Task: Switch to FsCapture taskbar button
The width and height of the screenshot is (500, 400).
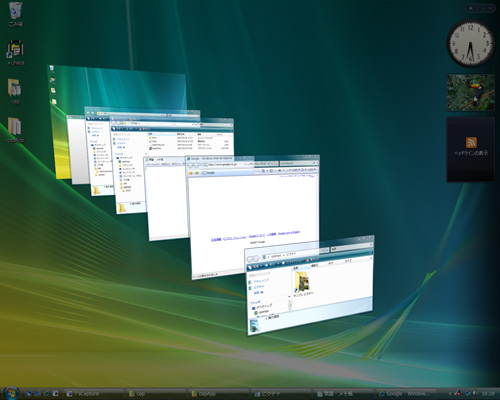Action: point(93,394)
